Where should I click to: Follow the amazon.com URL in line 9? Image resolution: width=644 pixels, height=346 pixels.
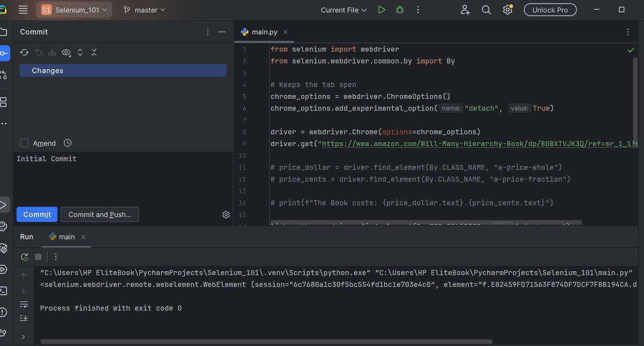[x=479, y=144]
